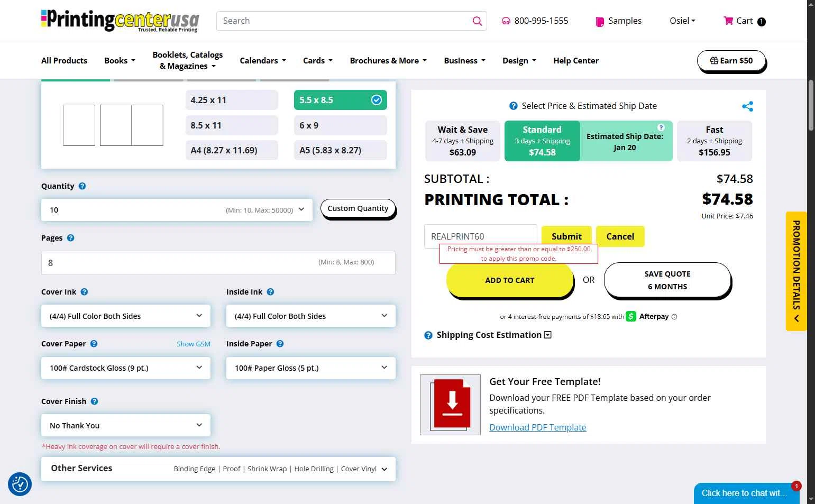Click Shipping Cost Estimation help icon
Viewport: 815px width, 504px height.
pyautogui.click(x=428, y=335)
